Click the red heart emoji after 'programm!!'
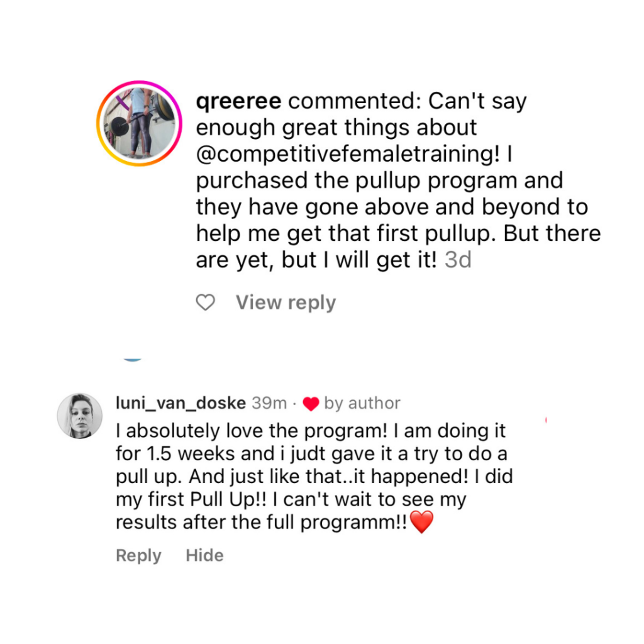Viewport: 644px width, 644px height. point(421,522)
